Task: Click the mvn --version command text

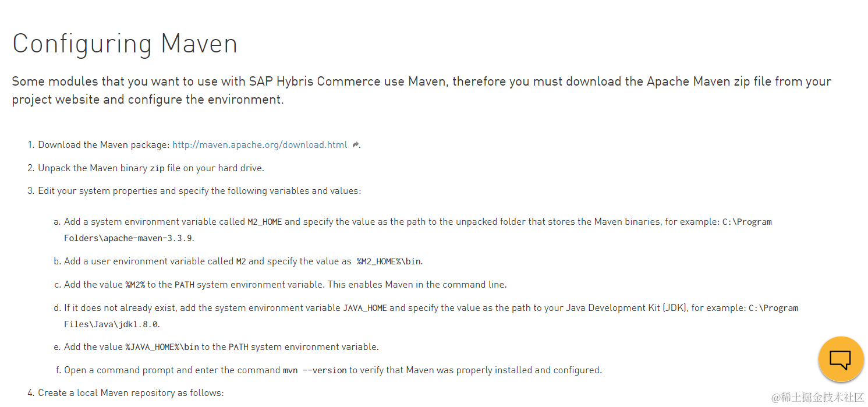Action: tap(315, 370)
